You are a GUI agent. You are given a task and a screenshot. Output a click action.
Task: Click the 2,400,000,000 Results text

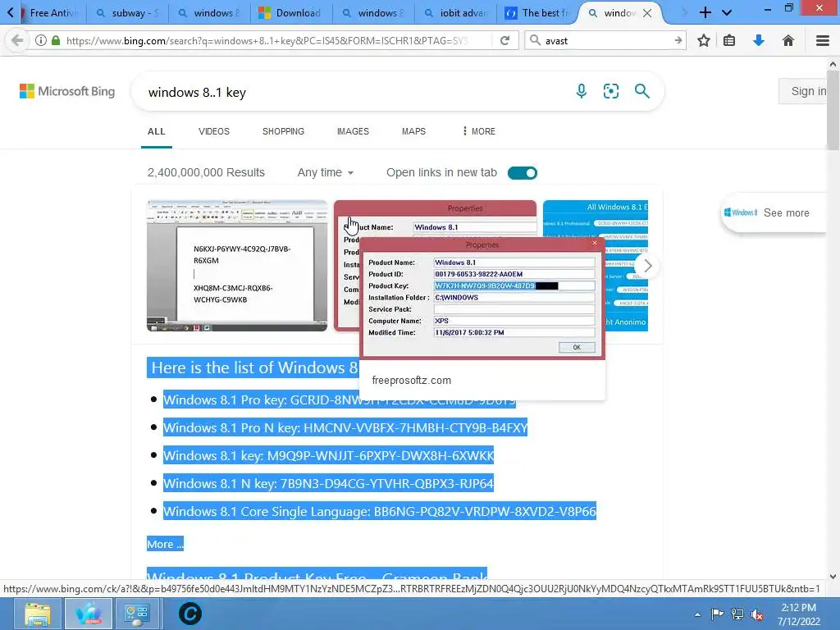pyautogui.click(x=206, y=172)
